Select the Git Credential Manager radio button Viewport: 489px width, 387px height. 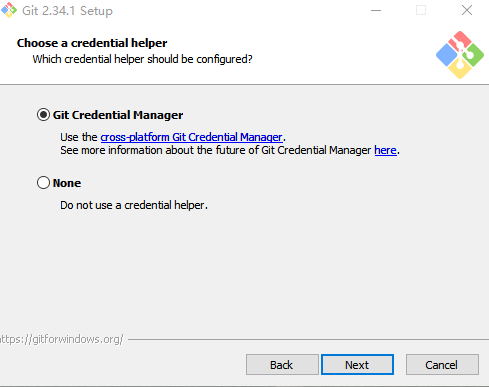pos(43,115)
